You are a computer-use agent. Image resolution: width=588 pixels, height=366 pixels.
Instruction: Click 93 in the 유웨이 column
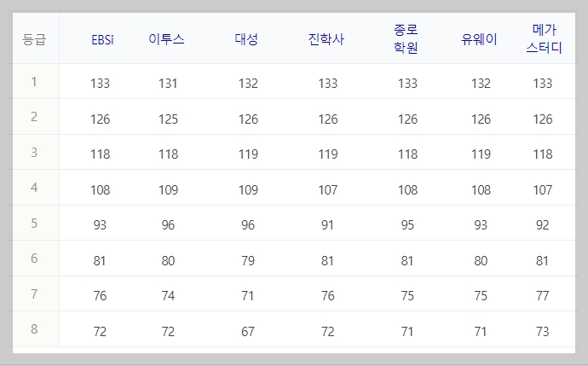coord(481,225)
